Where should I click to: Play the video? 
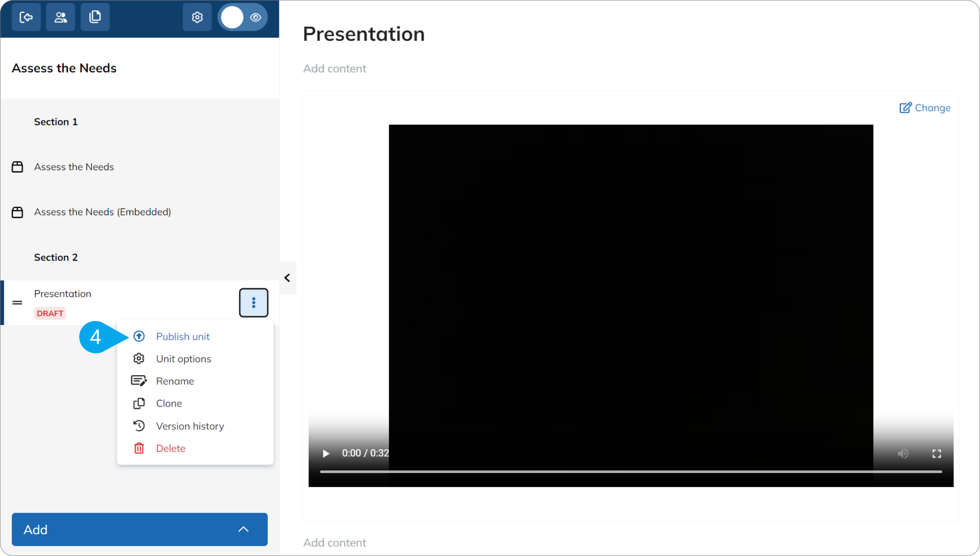point(326,453)
